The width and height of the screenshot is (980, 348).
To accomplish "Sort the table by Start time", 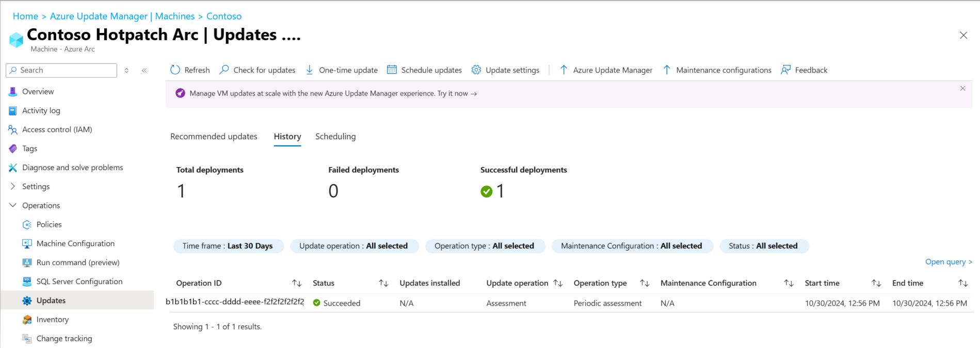I will click(876, 283).
